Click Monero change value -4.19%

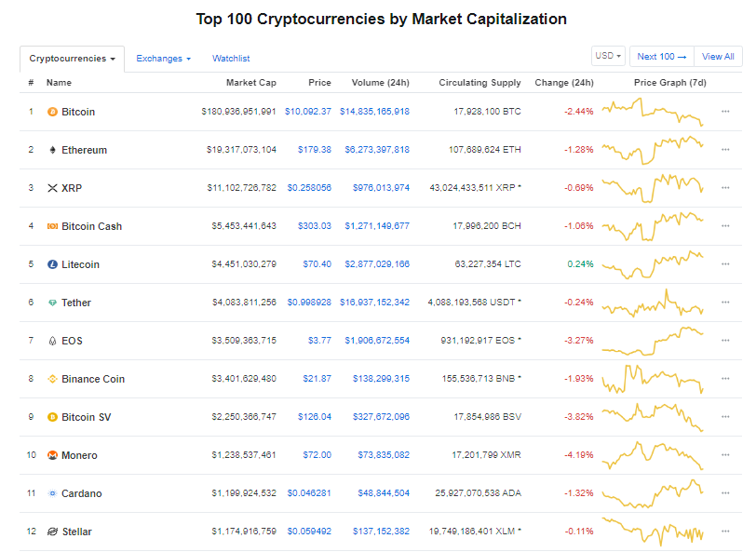click(579, 454)
